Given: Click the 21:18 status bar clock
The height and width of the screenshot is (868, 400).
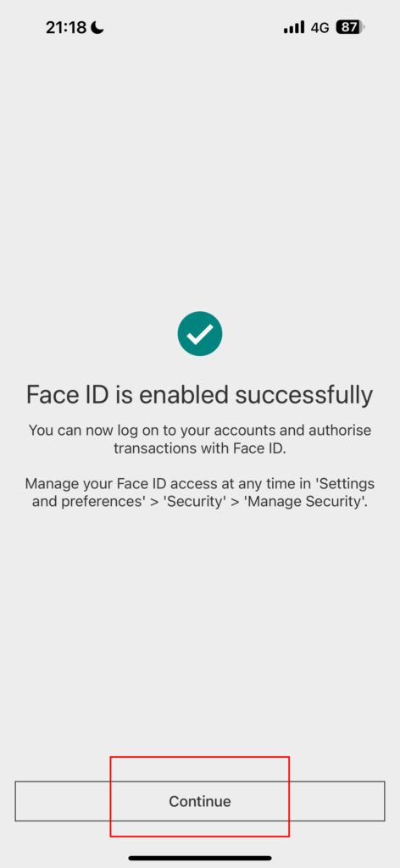Looking at the screenshot, I should [x=66, y=27].
